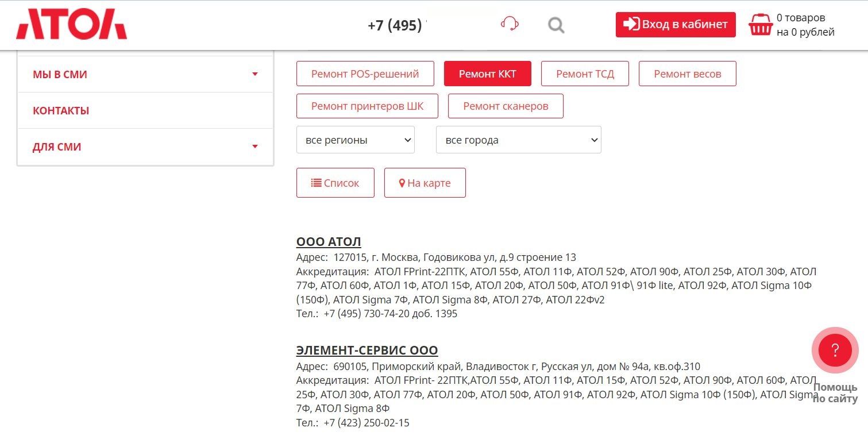Open search via magnifier icon

click(556, 25)
